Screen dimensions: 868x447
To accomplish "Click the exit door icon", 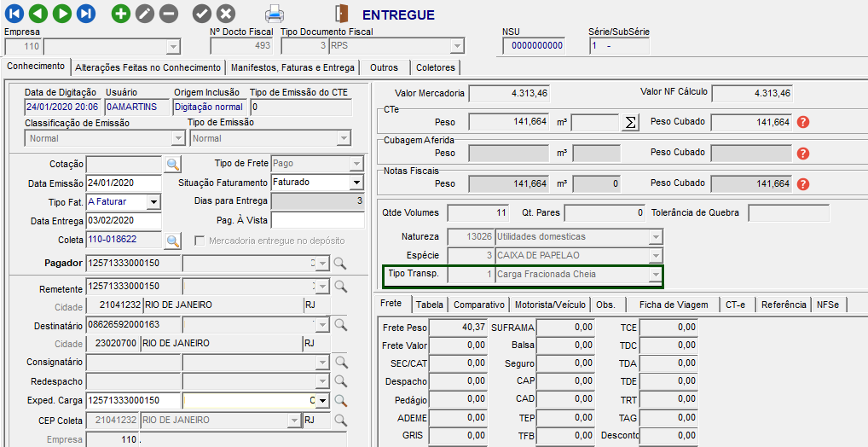I will point(342,14).
